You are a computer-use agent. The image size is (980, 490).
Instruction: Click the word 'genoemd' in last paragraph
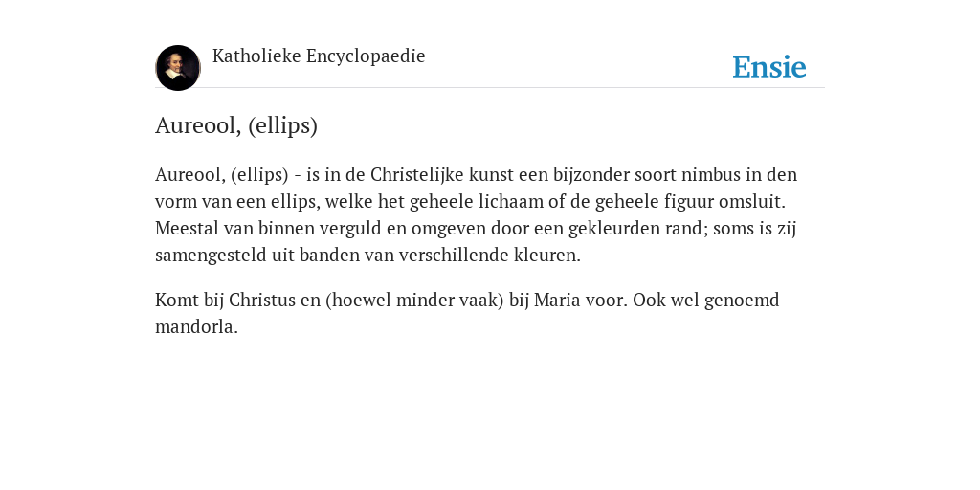click(742, 301)
